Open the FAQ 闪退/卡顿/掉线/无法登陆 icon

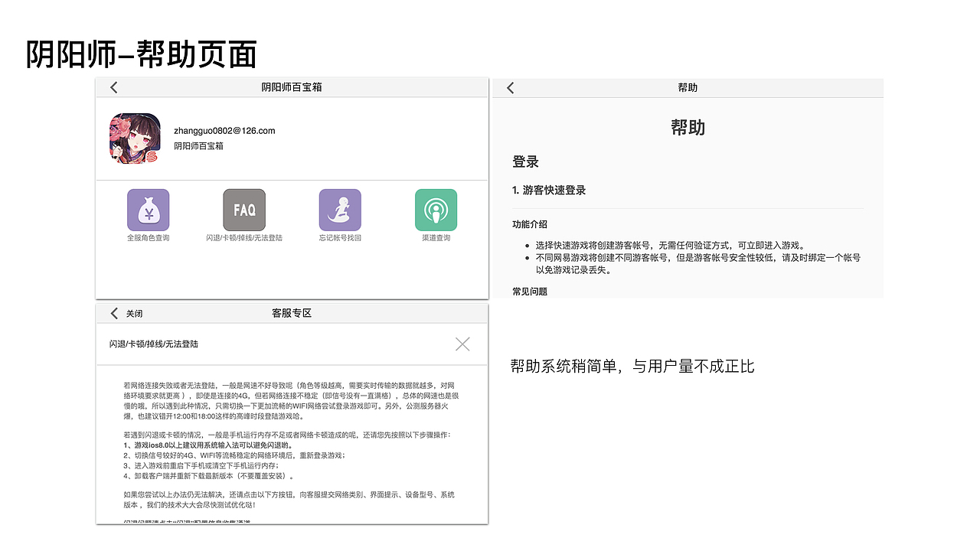(243, 209)
